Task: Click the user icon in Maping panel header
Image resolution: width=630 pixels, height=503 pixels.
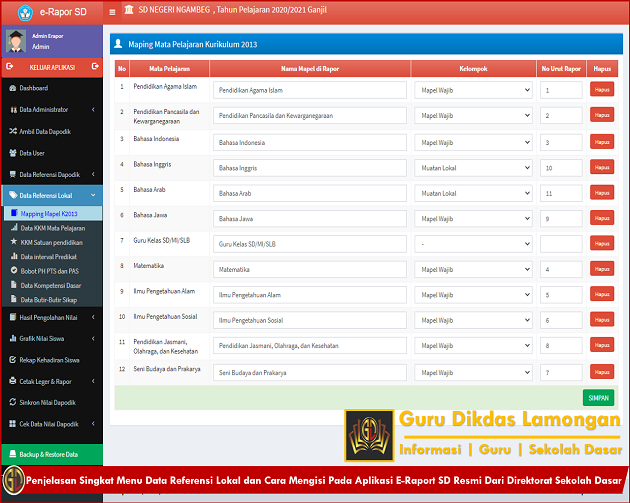Action: [118, 43]
